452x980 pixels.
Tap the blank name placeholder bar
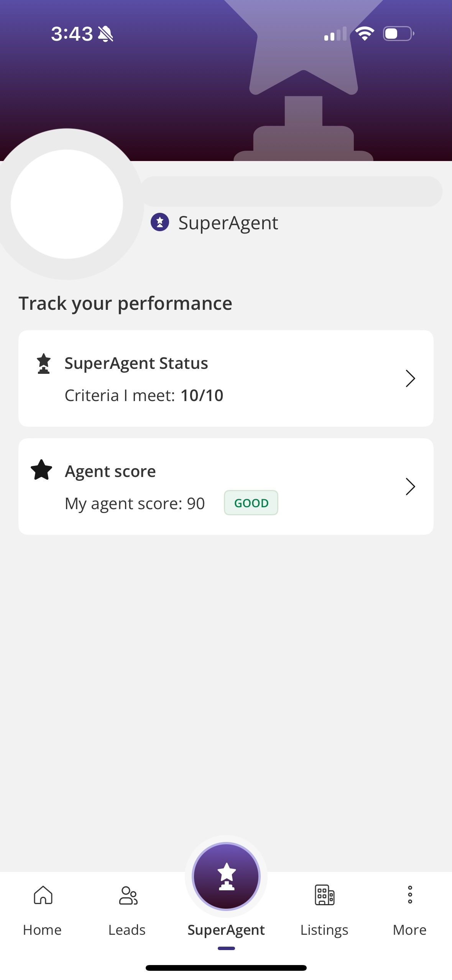click(x=291, y=191)
